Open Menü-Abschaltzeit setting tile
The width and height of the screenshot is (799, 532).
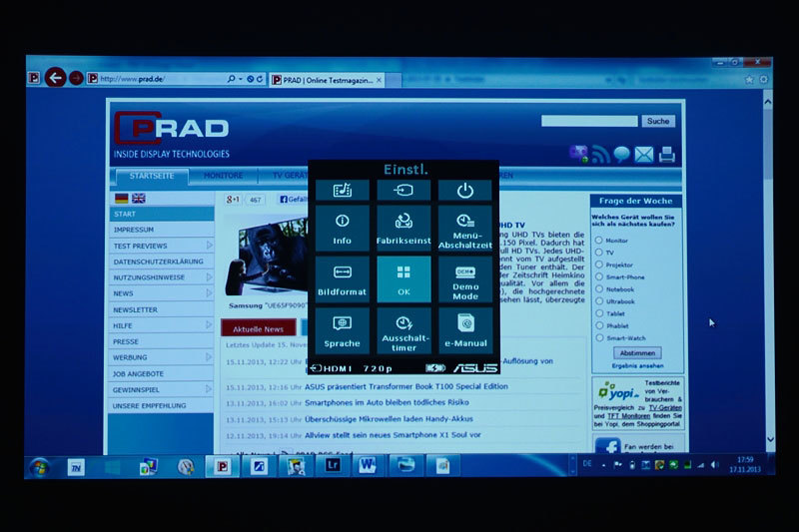[465, 229]
